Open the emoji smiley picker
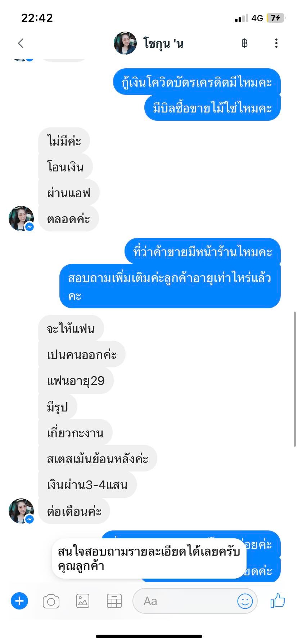This screenshot has width=298, height=644. click(245, 601)
